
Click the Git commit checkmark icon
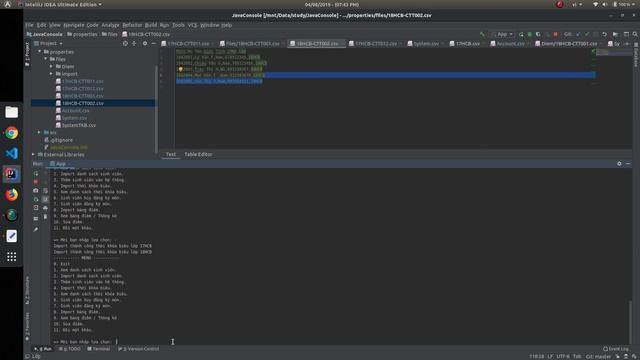tap(587, 34)
